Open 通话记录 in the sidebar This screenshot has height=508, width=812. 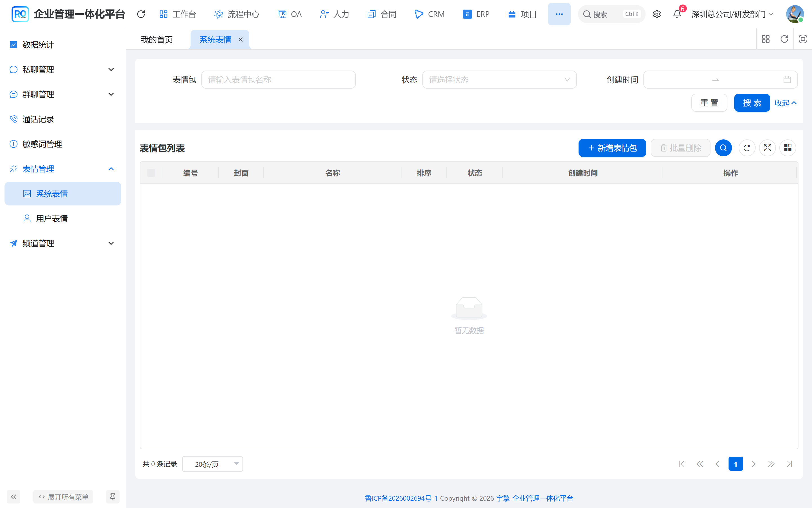click(x=63, y=119)
